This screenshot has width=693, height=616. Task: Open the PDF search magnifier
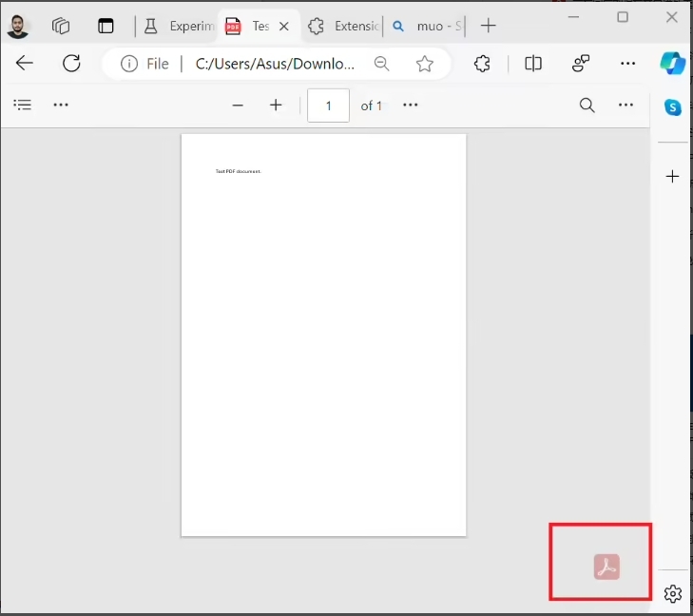click(587, 106)
